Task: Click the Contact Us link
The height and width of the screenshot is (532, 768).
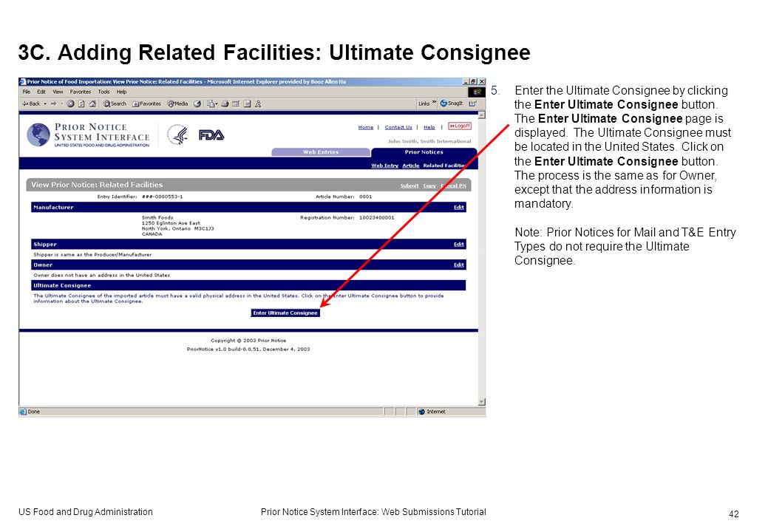Action: 398,127
